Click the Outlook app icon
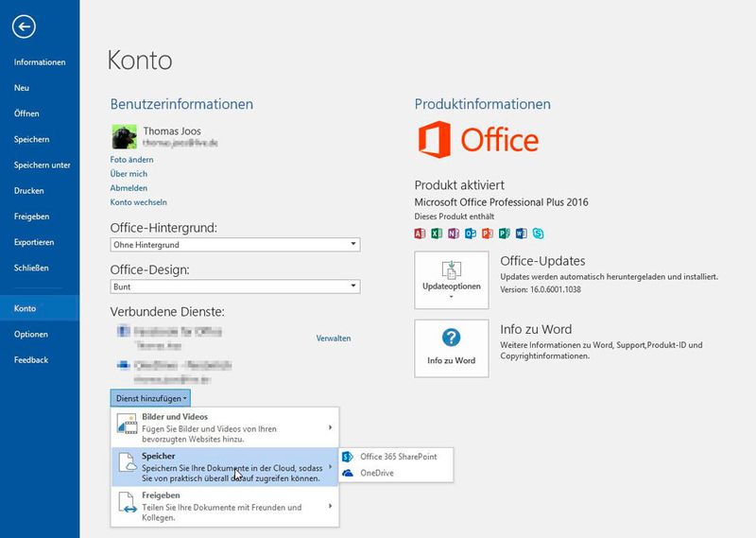The height and width of the screenshot is (538, 756). (471, 234)
